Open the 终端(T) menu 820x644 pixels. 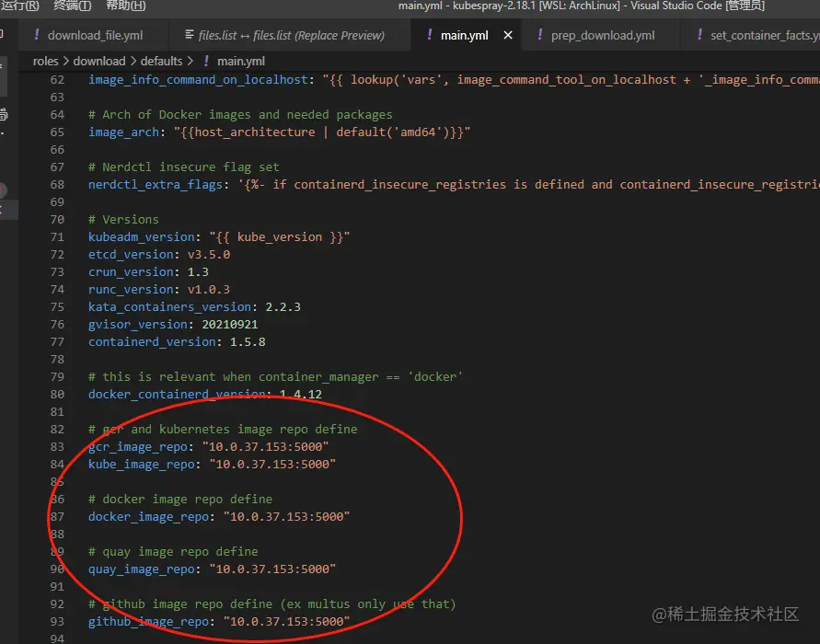click(x=72, y=6)
